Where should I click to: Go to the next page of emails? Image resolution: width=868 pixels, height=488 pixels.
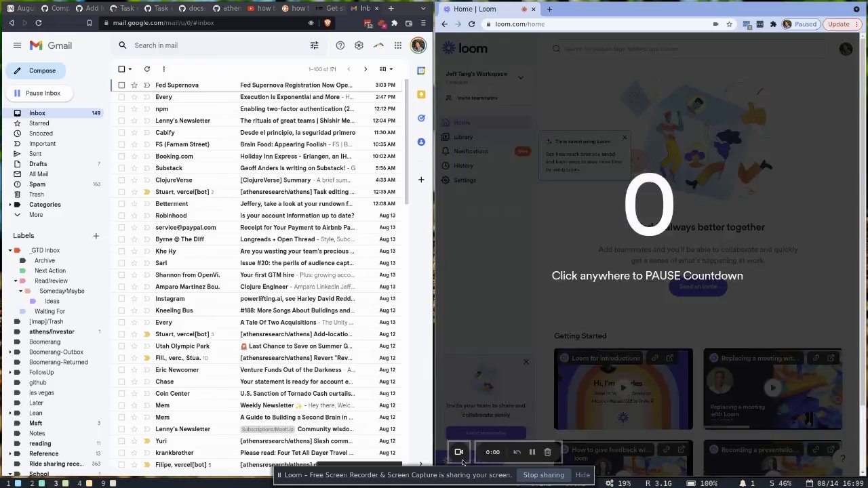pos(366,69)
